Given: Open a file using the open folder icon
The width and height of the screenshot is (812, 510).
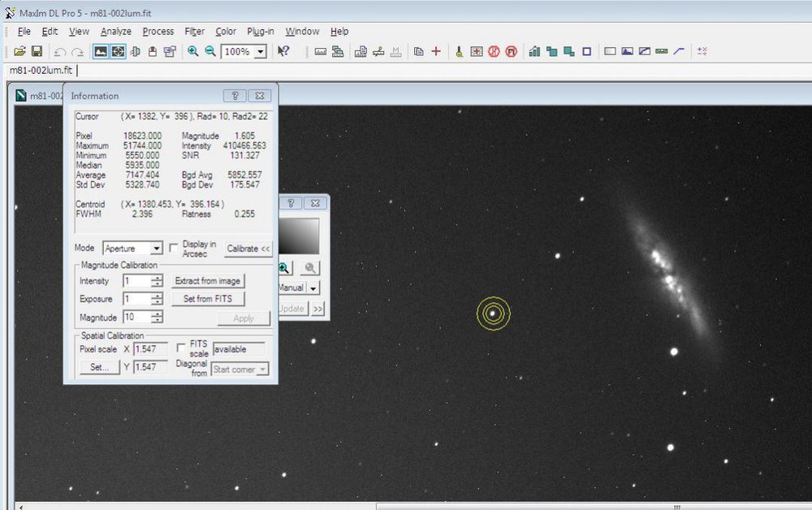Looking at the screenshot, I should (x=19, y=50).
